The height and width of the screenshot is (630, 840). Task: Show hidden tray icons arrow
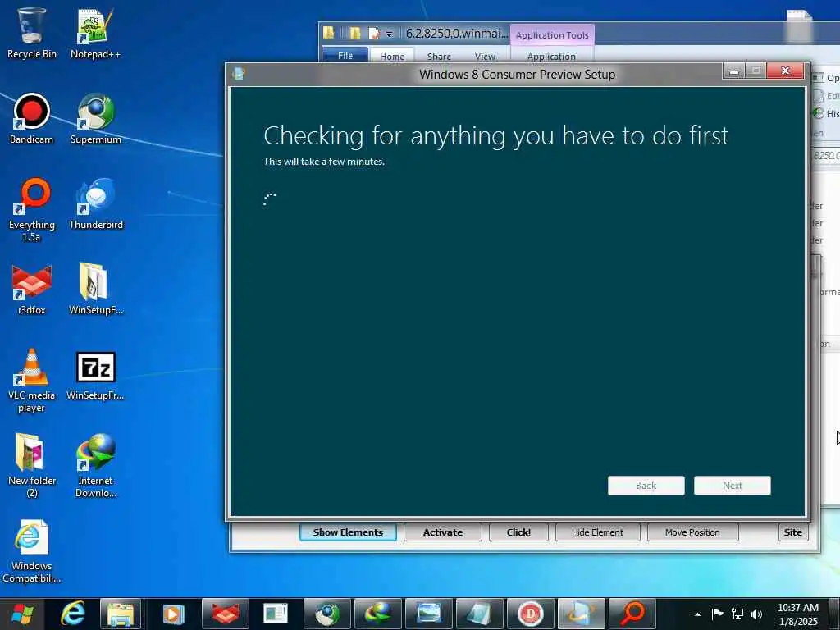697,614
